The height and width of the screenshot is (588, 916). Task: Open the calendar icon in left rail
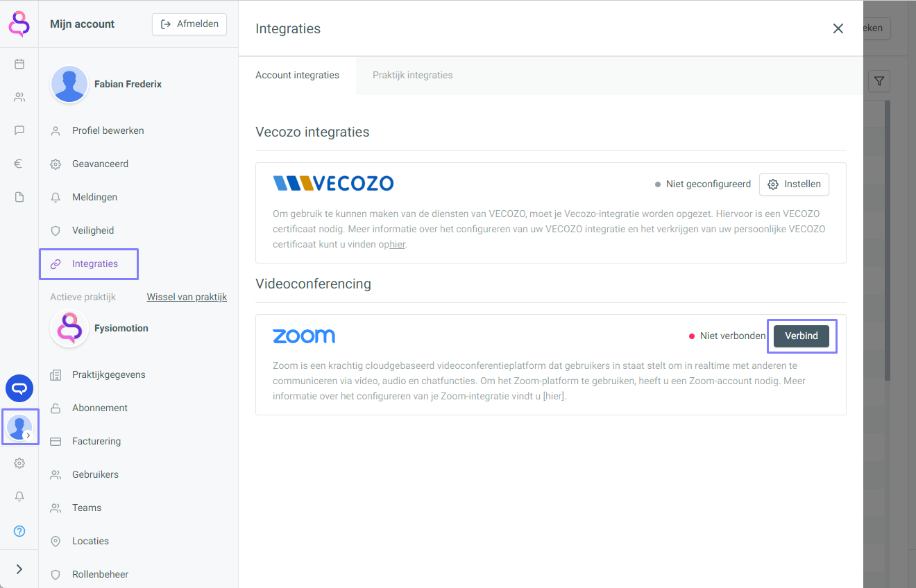(x=19, y=64)
